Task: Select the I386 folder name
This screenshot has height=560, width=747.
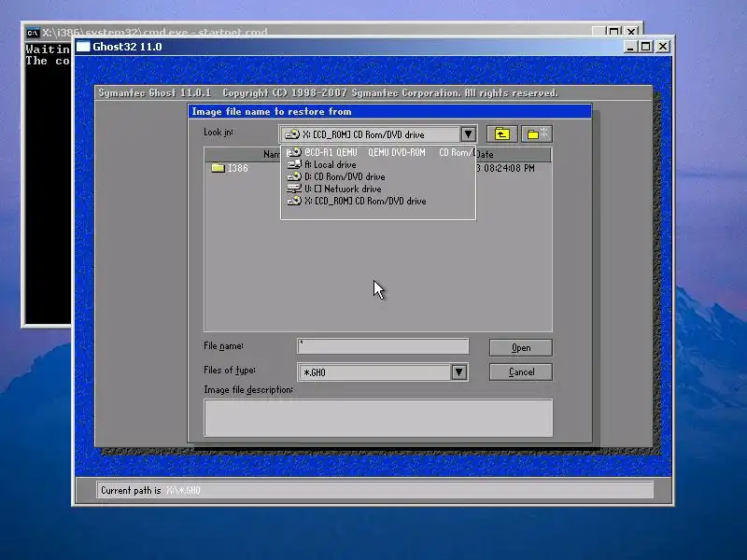Action: pyautogui.click(x=238, y=168)
